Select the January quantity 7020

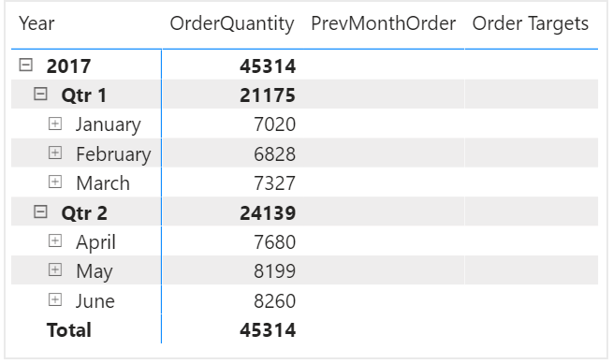pyautogui.click(x=275, y=124)
